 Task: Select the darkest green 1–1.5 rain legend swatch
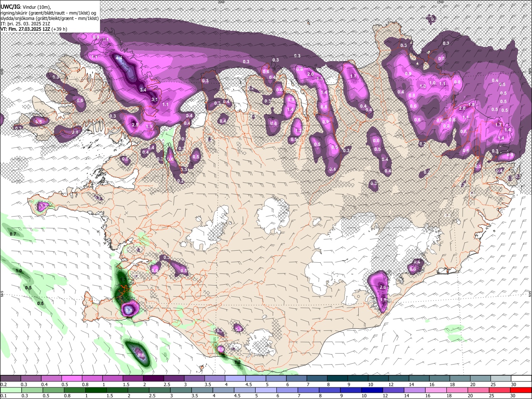click(x=96, y=390)
